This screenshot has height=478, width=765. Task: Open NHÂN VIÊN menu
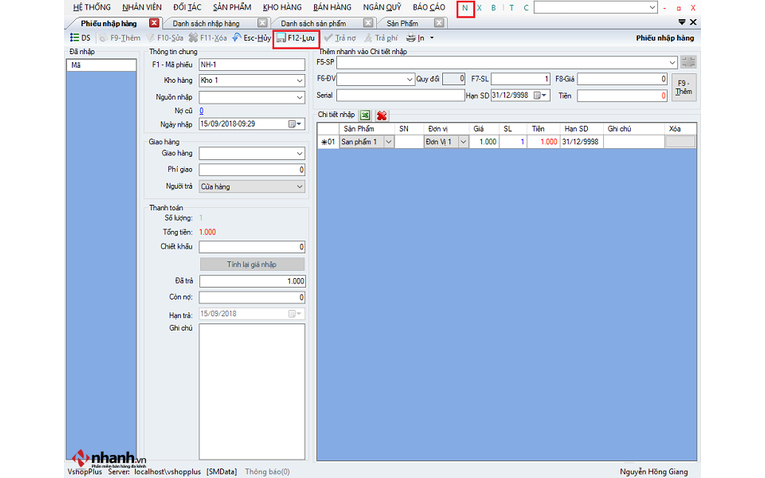[x=142, y=7]
